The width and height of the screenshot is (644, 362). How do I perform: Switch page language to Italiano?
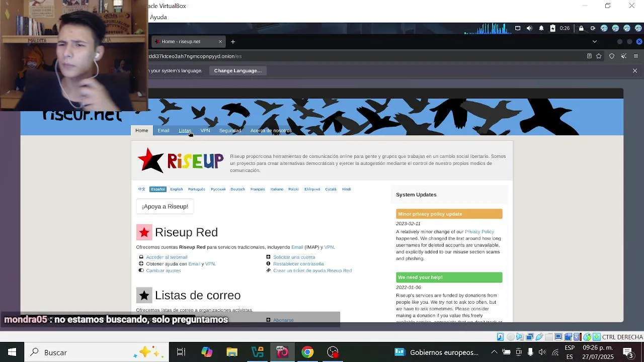coord(277,190)
